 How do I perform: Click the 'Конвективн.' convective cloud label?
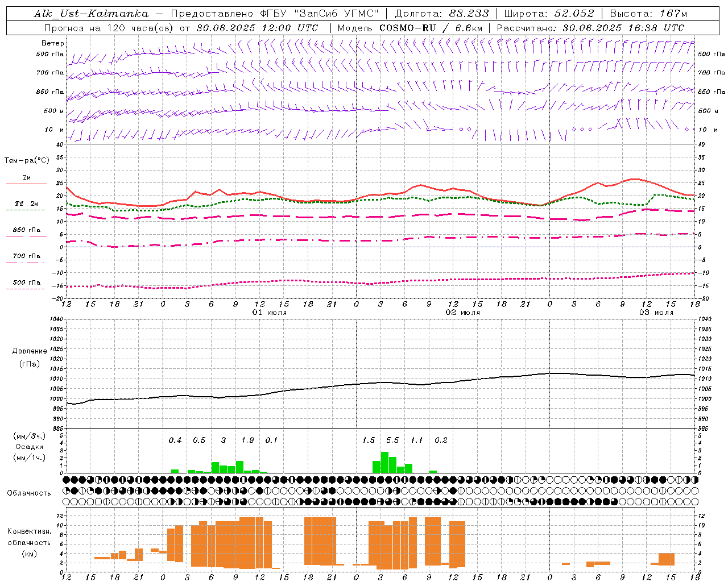coord(30,531)
